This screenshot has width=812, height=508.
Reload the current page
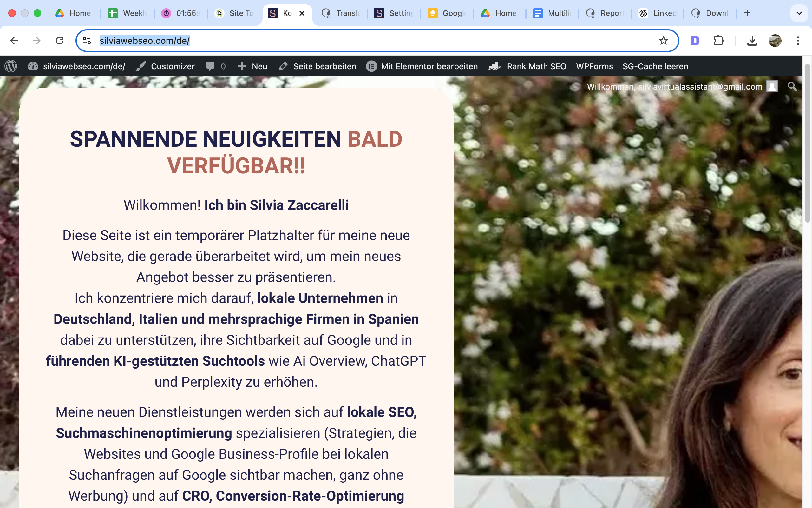click(59, 41)
